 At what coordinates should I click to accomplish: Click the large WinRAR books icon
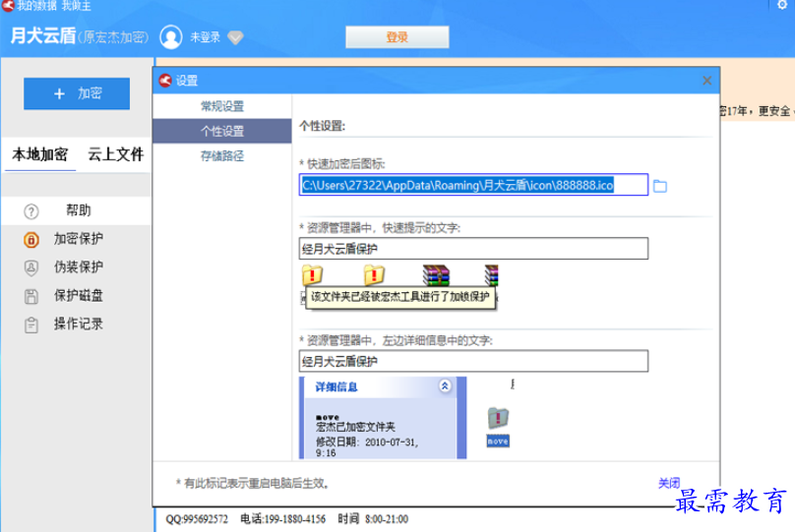click(x=436, y=275)
